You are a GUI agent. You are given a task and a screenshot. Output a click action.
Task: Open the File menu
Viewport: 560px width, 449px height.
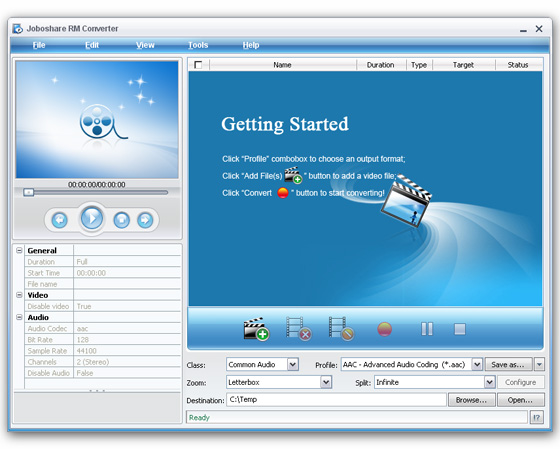point(39,45)
